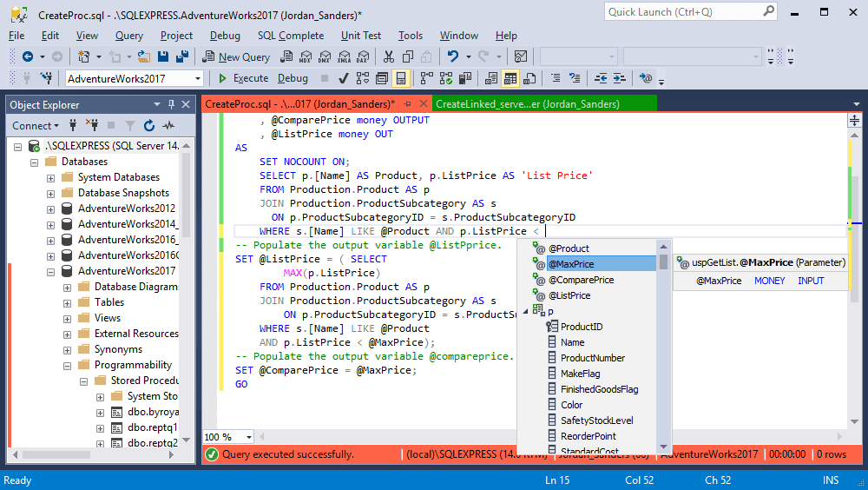
Task: Open the Undo history dropdown arrow
Action: (x=469, y=56)
